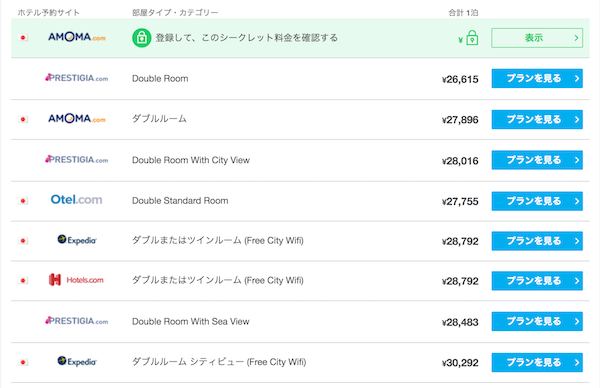Click plan button arrow for ¥30,292 Expedia room
This screenshot has height=388, width=600.
[x=577, y=362]
